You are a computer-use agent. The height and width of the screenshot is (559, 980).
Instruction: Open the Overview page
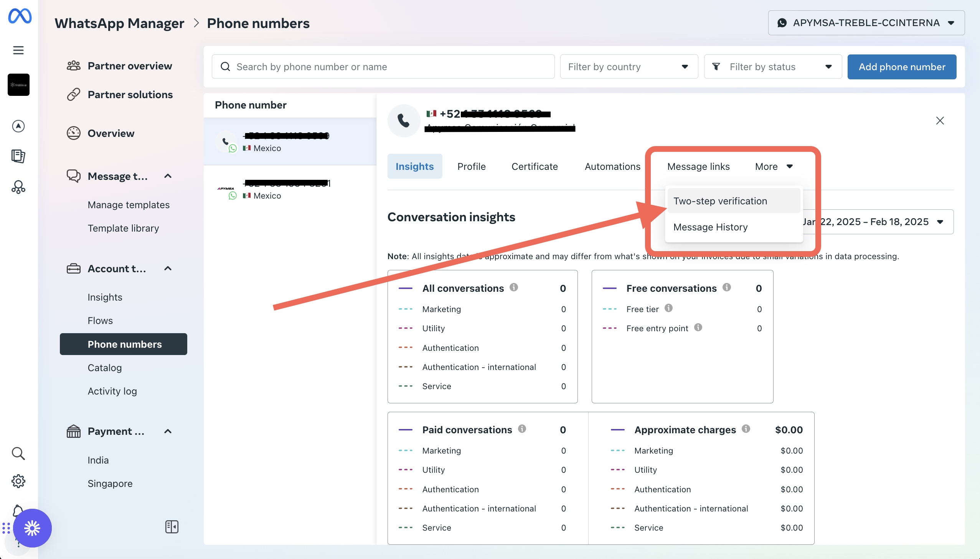tap(111, 133)
